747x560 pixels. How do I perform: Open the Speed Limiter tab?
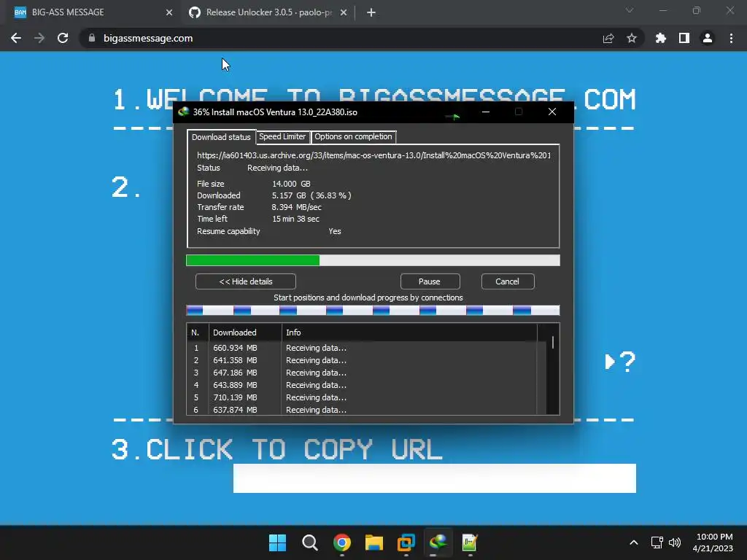click(282, 136)
